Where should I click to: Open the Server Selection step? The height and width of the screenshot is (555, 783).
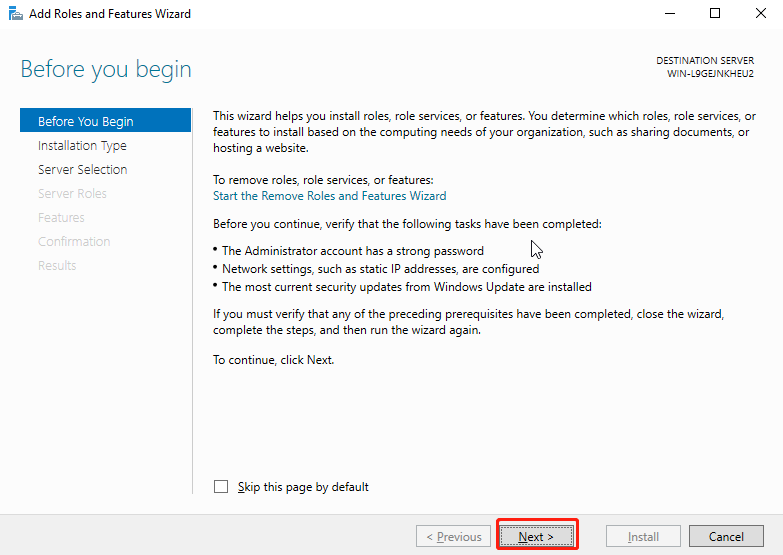[82, 170]
